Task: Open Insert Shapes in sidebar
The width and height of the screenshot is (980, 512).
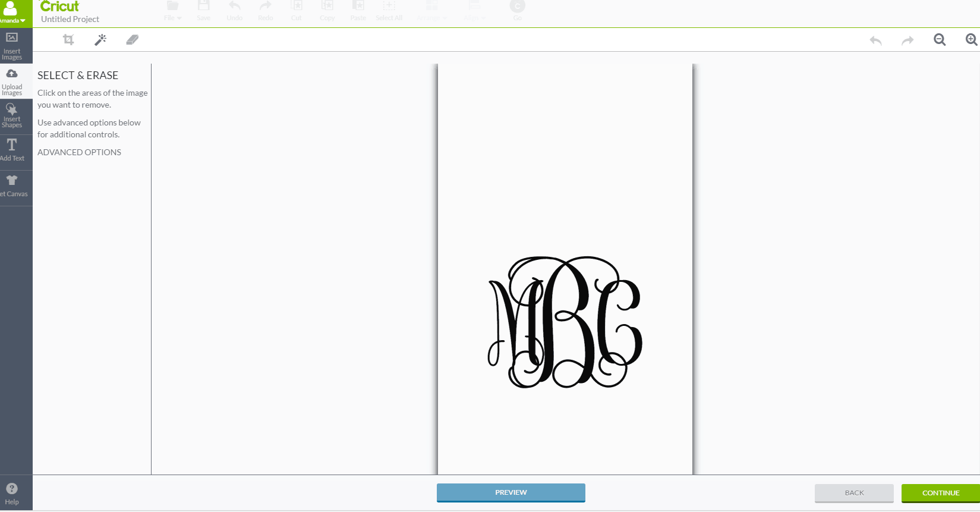Action: 12,116
